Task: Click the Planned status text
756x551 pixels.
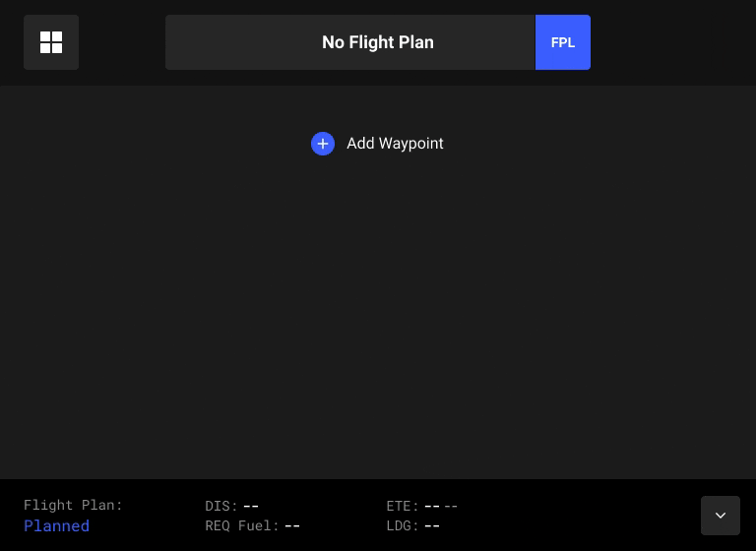Action: tap(56, 526)
